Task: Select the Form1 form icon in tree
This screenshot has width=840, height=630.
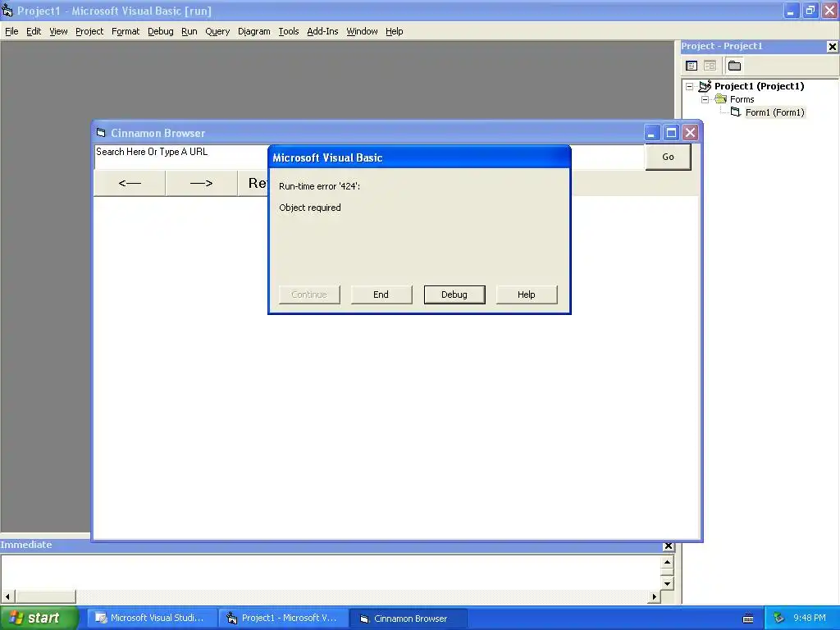Action: 736,112
